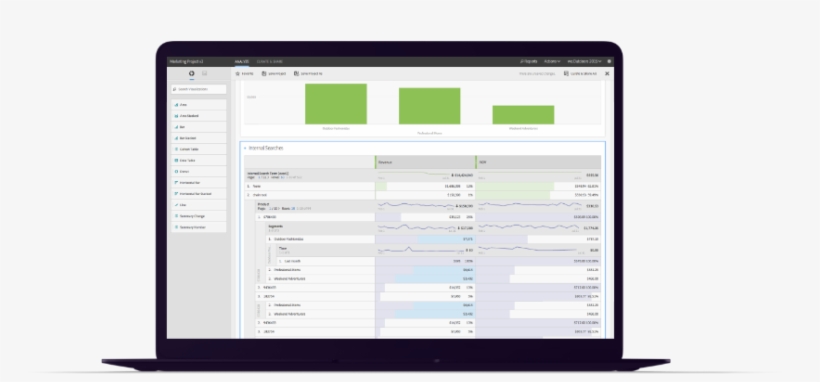Close the project with the X icon
820x382 pixels.
[607, 74]
